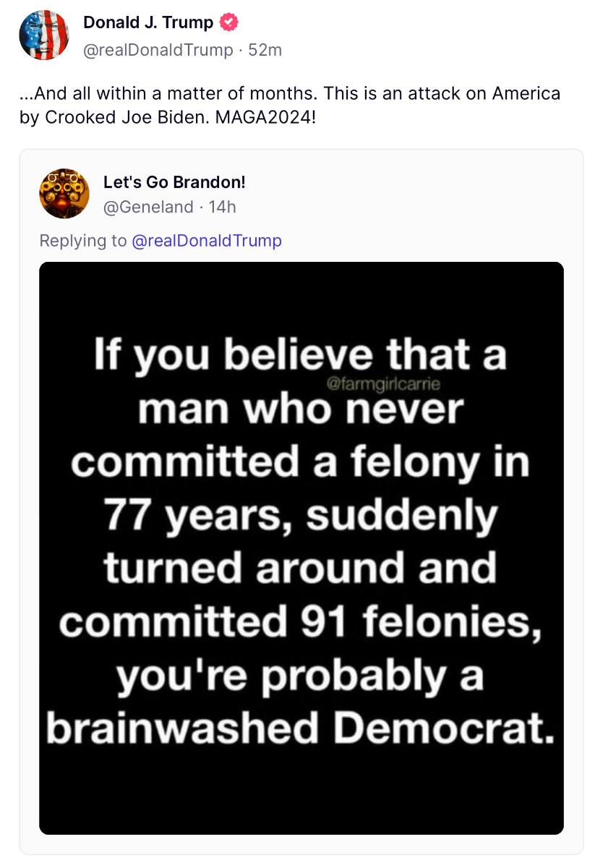Click the 14h timestamp on quoted post

pyautogui.click(x=222, y=208)
